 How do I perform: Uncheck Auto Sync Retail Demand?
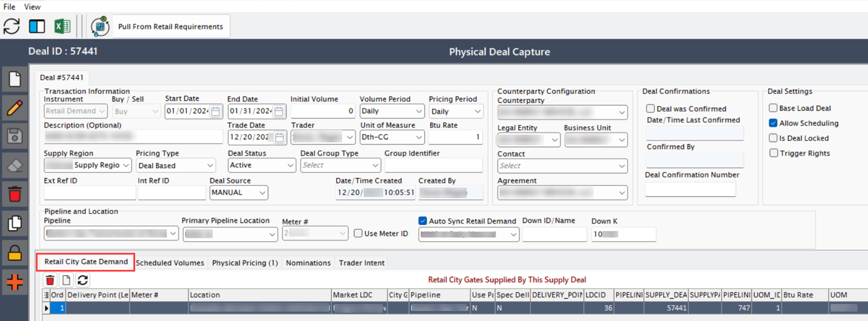[423, 221]
